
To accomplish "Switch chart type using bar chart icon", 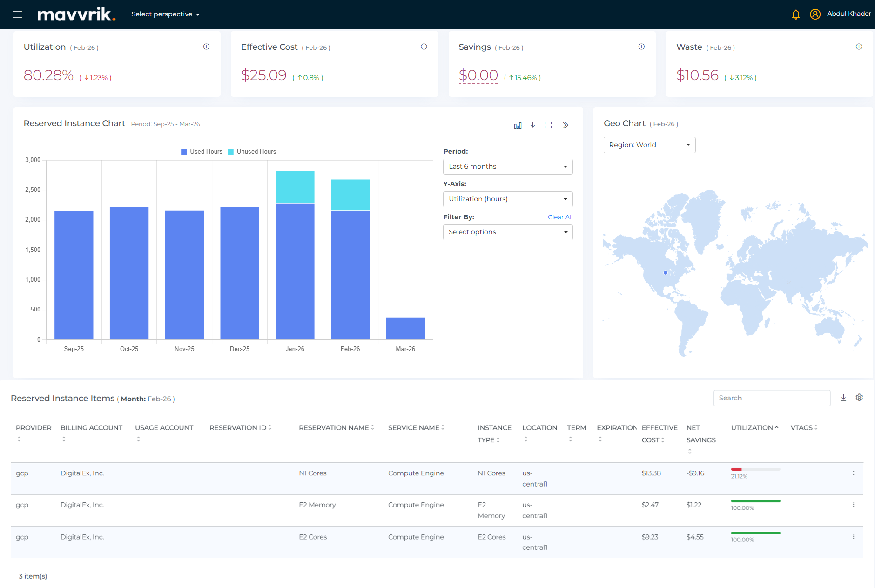I will click(518, 125).
